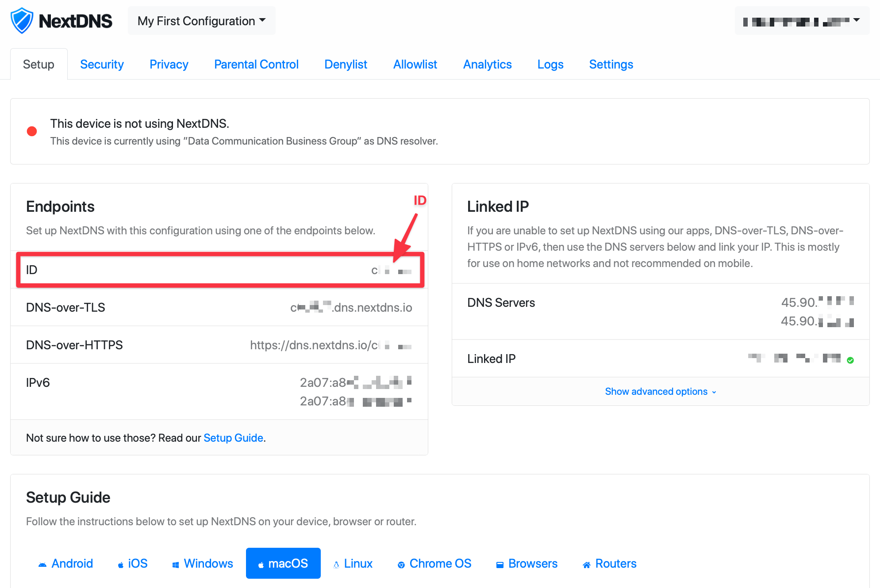Click the Setup Guide section heading
Image resolution: width=880 pixels, height=588 pixels.
(68, 497)
